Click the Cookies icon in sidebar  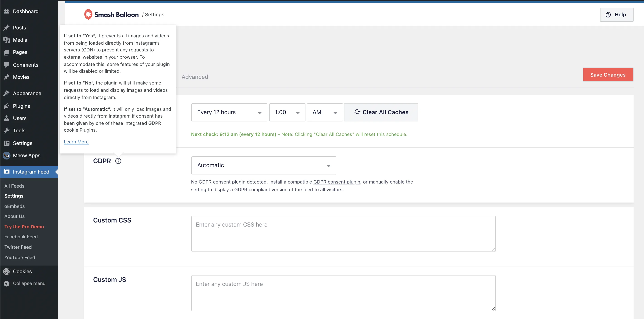pyautogui.click(x=7, y=271)
